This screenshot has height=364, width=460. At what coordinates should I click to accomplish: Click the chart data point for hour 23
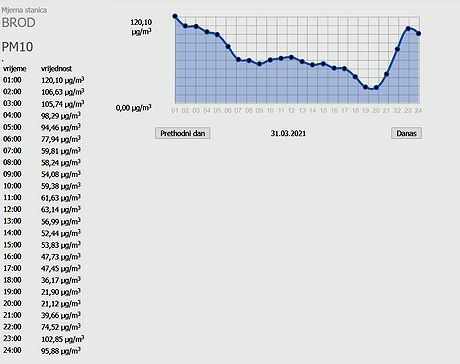click(408, 29)
